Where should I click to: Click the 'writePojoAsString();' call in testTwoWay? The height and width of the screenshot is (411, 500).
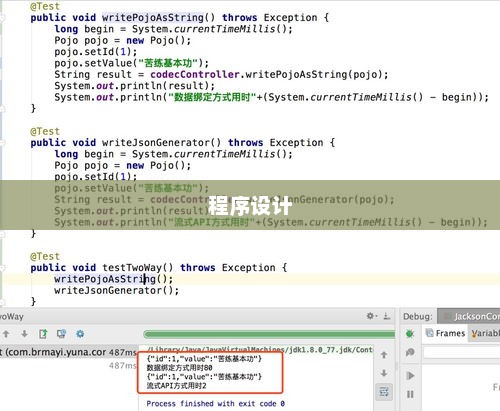click(x=114, y=279)
